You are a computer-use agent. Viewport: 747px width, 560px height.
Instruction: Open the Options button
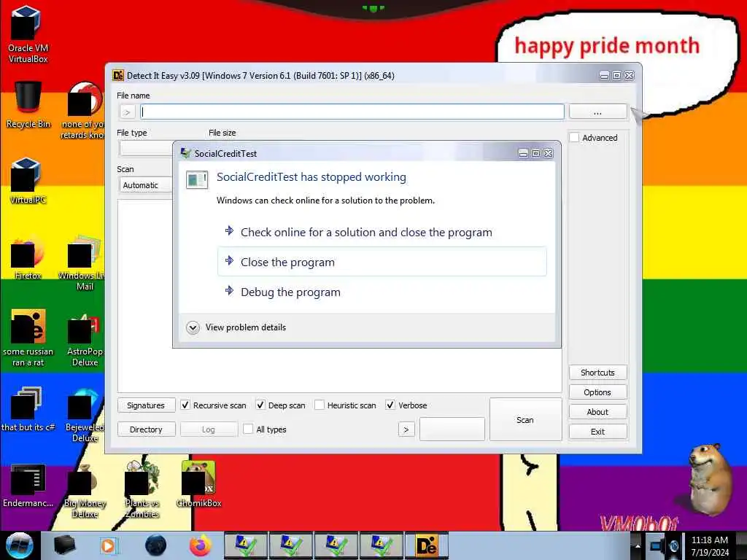click(x=598, y=392)
